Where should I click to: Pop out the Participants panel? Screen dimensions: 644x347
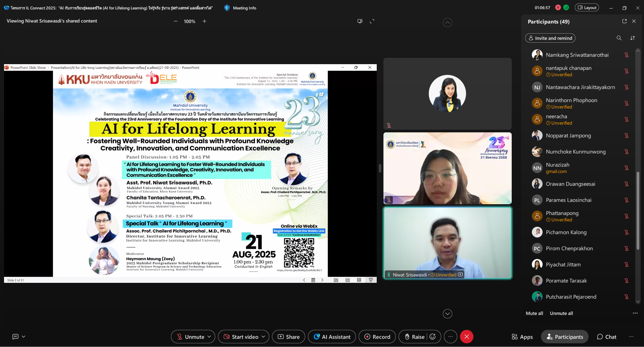(x=624, y=21)
